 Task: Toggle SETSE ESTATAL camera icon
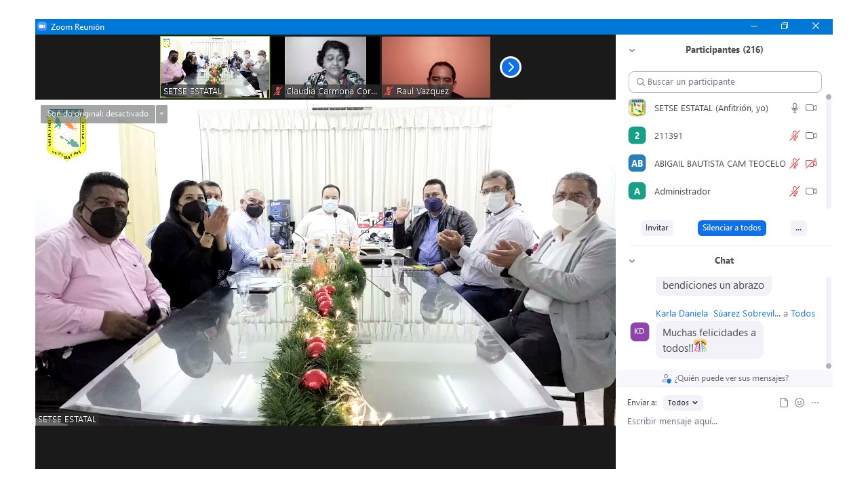tap(810, 108)
